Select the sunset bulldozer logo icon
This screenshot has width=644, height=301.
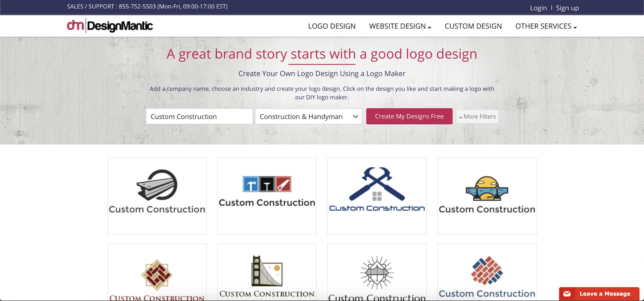coord(487,189)
